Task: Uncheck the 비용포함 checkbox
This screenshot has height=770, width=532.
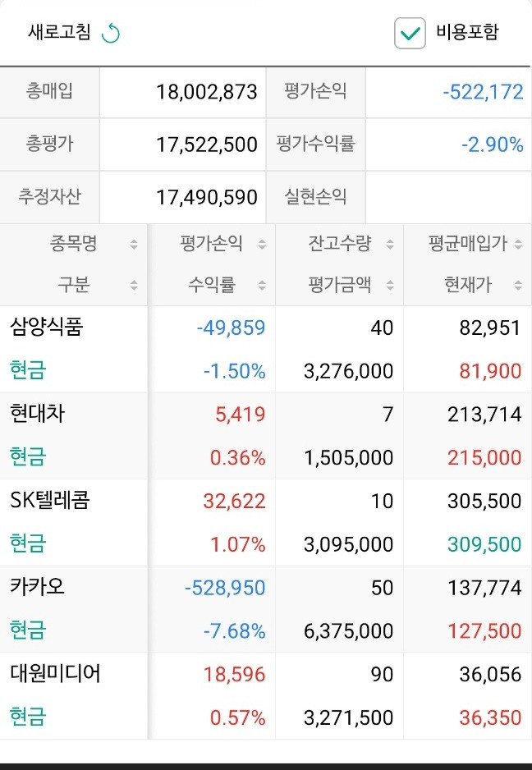Action: click(x=410, y=33)
